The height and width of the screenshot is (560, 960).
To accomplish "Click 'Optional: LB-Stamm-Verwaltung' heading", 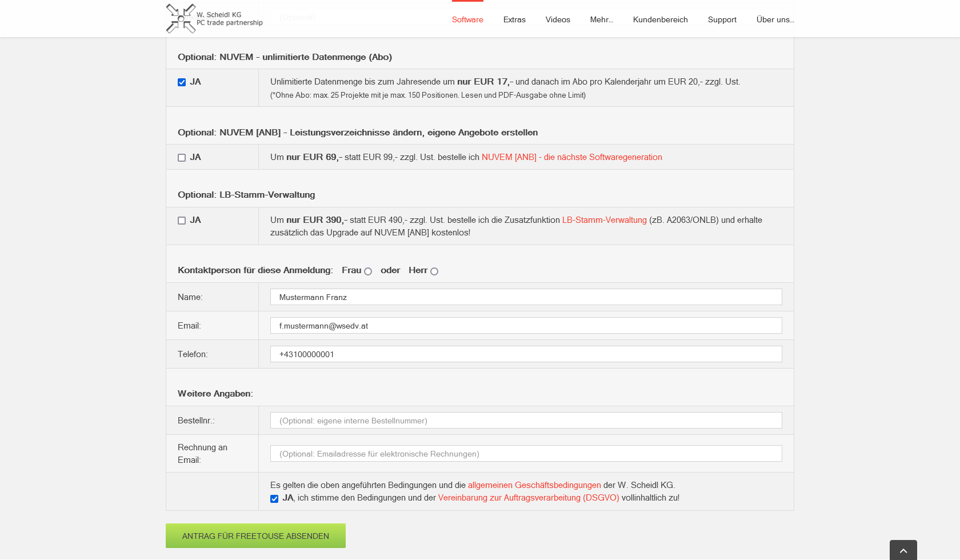I will [x=246, y=195].
